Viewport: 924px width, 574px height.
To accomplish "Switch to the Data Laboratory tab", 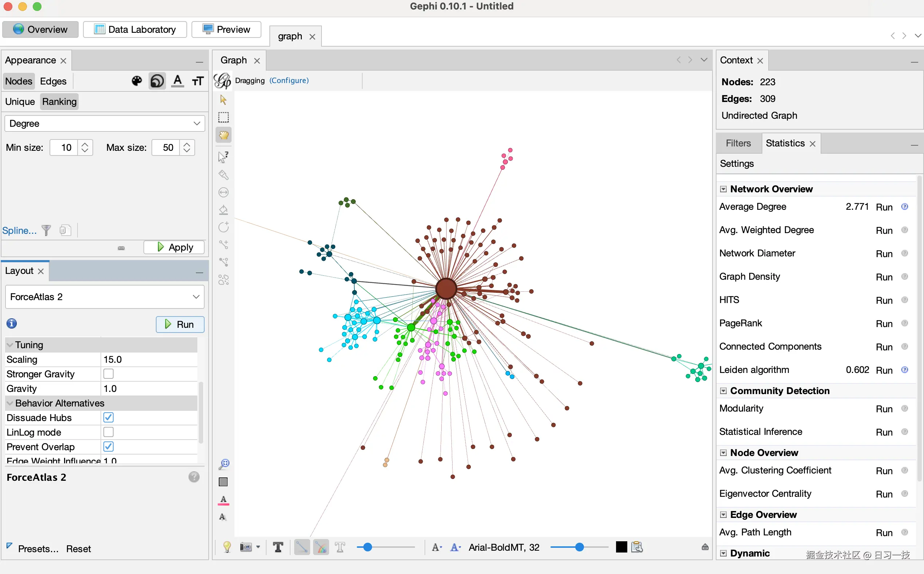I will tap(135, 29).
